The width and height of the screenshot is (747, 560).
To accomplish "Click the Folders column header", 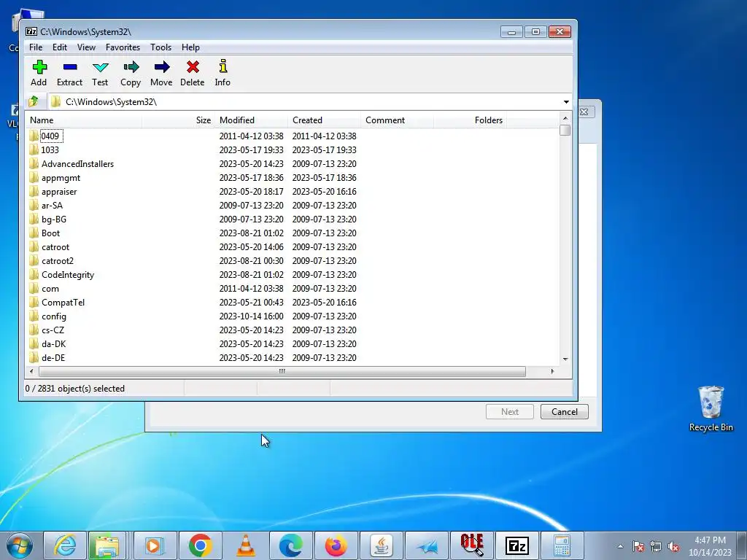I will (470, 120).
